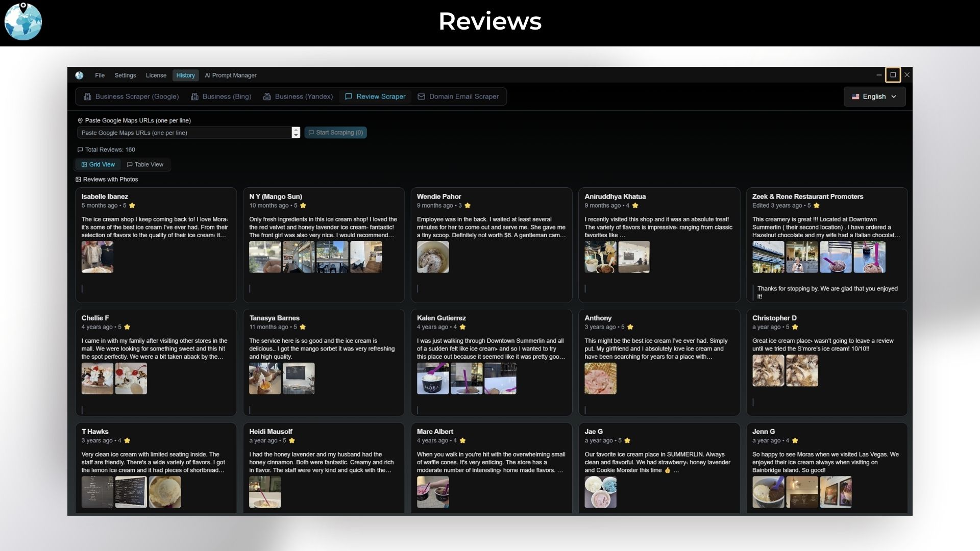This screenshot has width=980, height=551.
Task: Open Wendie Pahor's ice cream photo thumbnail
Action: click(433, 257)
